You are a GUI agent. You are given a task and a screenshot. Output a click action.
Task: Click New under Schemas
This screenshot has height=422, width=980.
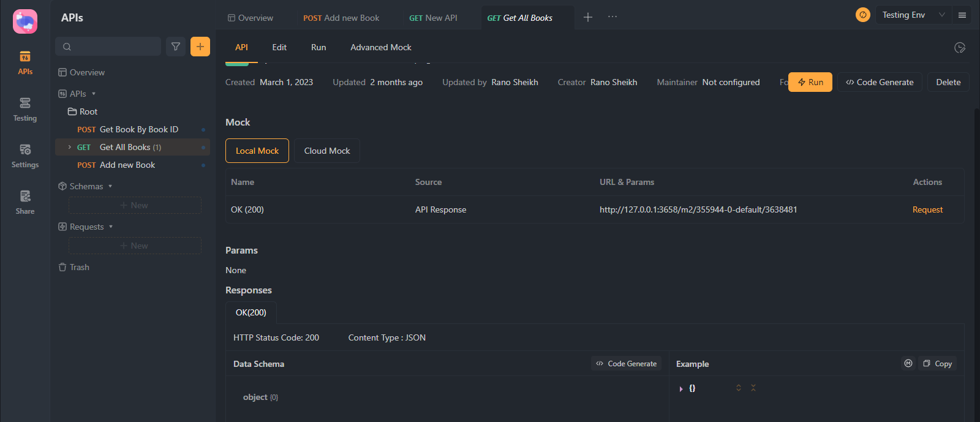tap(135, 205)
